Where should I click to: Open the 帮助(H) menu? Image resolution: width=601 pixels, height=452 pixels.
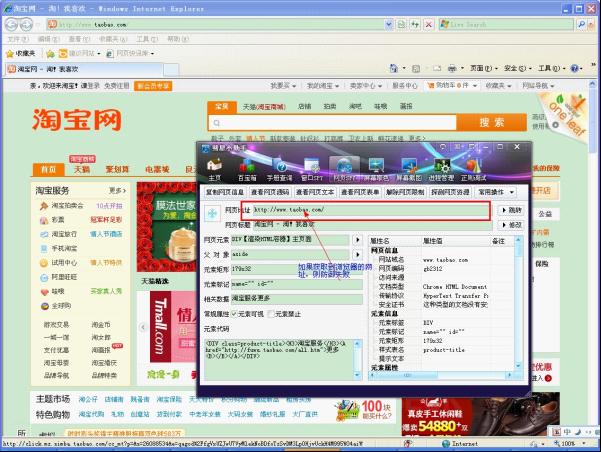click(178, 39)
